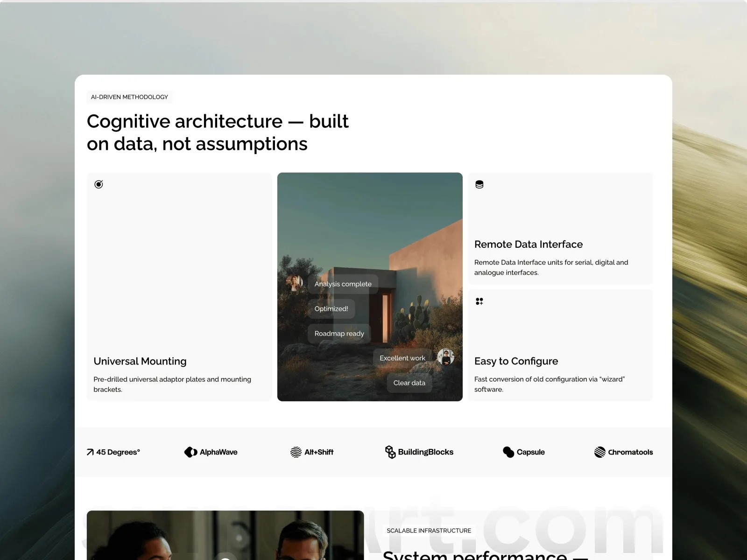Click the Universal Mounting heading
747x560 pixels.
click(x=140, y=361)
